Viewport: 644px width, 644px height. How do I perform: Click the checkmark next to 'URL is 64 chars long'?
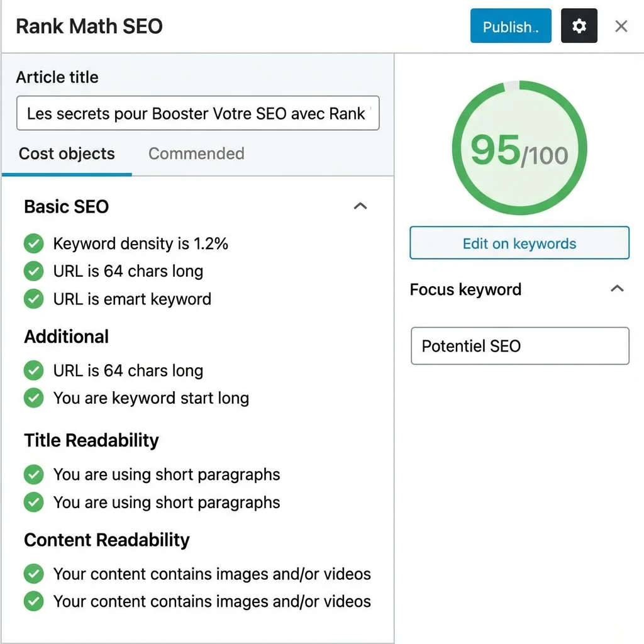(x=33, y=271)
